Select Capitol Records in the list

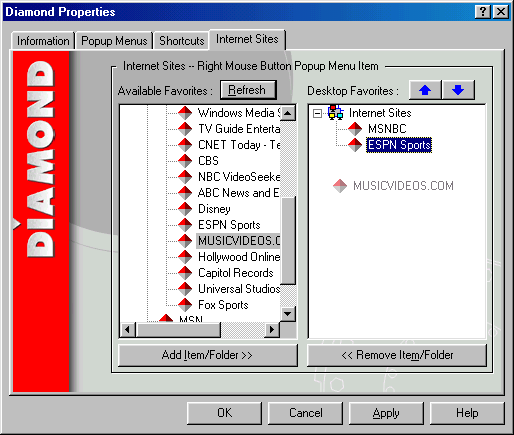click(236, 273)
